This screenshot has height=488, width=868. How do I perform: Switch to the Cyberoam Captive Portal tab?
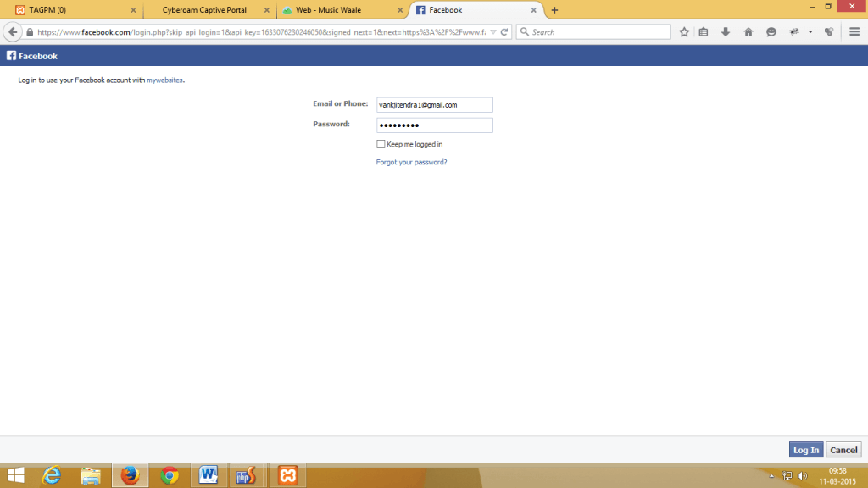[209, 10]
